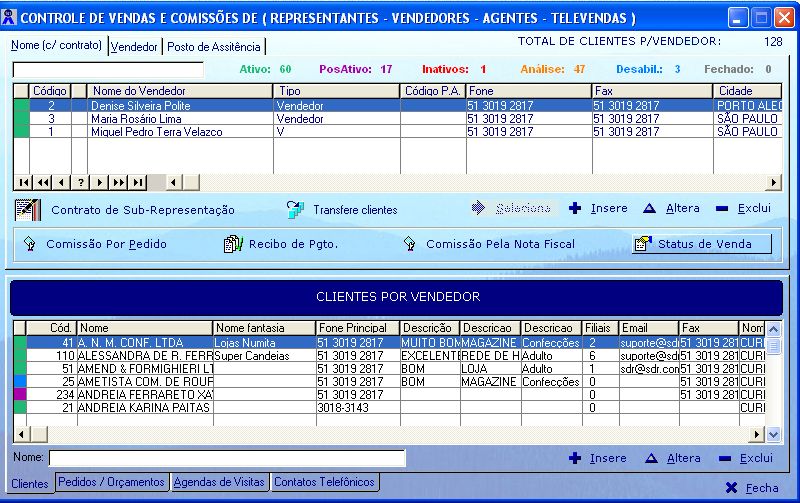
Task: Jump to first vendor record in navigator
Action: (x=24, y=182)
